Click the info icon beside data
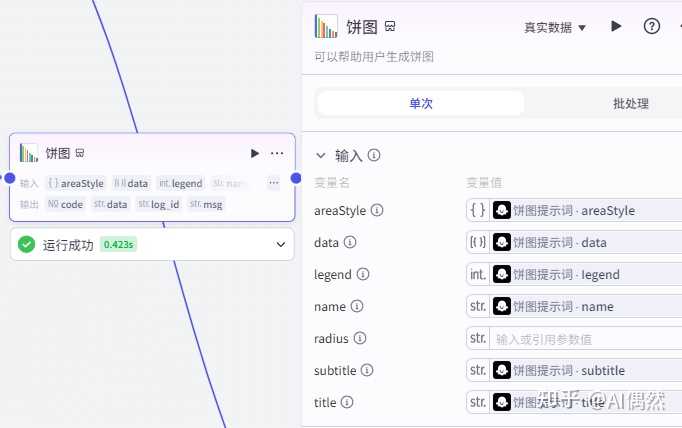 click(x=350, y=242)
